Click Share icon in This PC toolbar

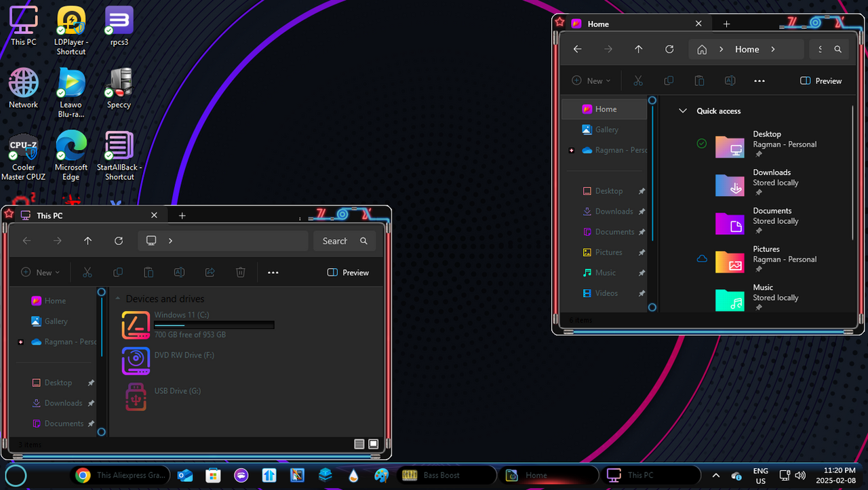[x=210, y=272]
